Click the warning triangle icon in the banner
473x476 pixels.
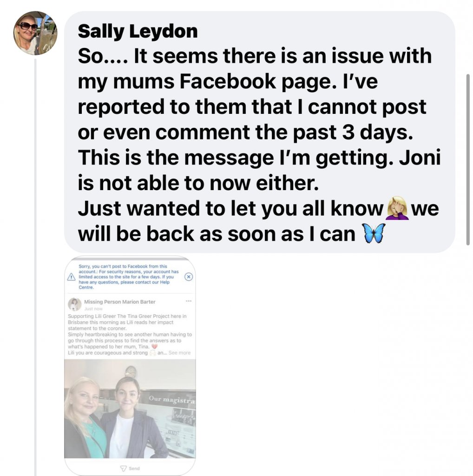[x=71, y=277]
